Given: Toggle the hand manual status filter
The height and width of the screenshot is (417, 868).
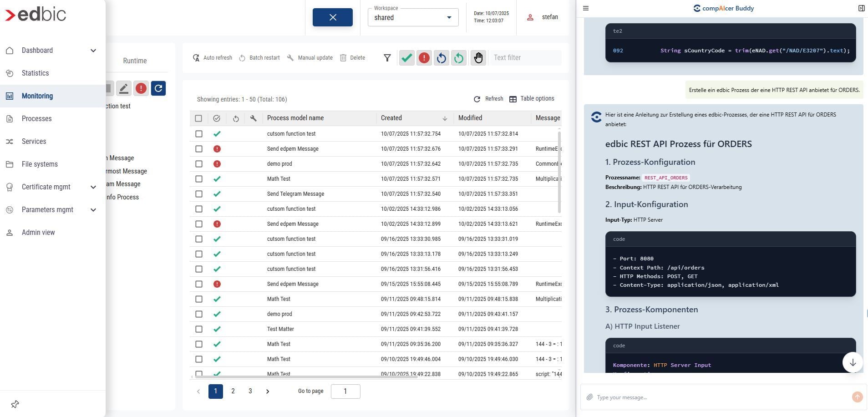Looking at the screenshot, I should [478, 58].
